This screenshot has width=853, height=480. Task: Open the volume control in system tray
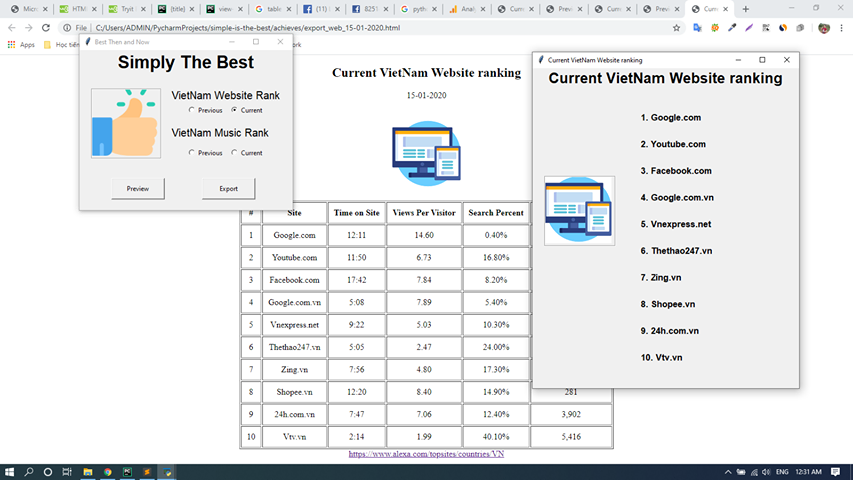coord(766,472)
